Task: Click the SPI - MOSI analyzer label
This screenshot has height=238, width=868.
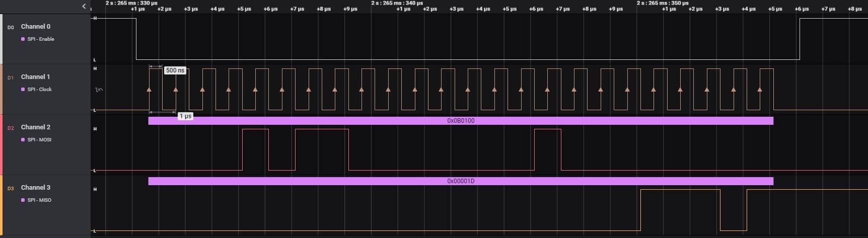Action: 39,140
